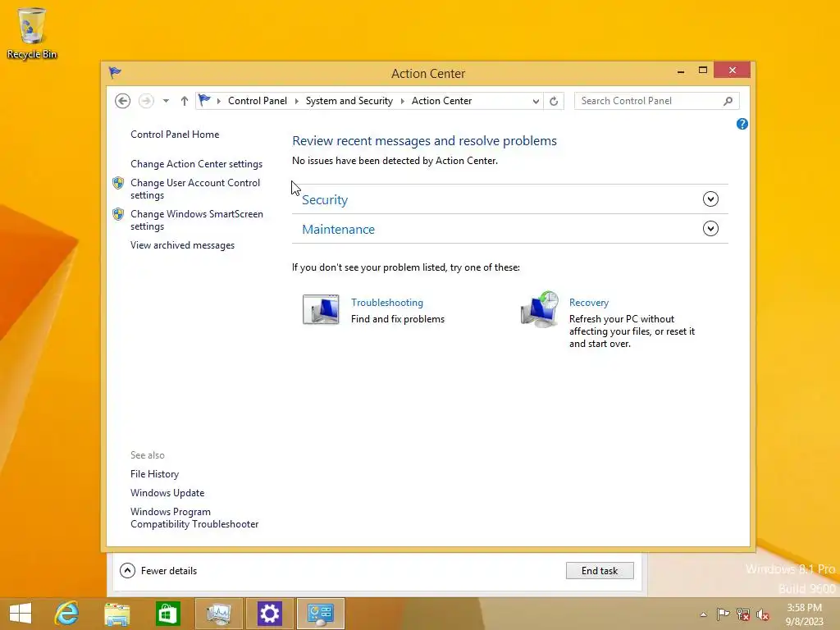Click the network status tray icon
840x630 pixels.
point(743,614)
